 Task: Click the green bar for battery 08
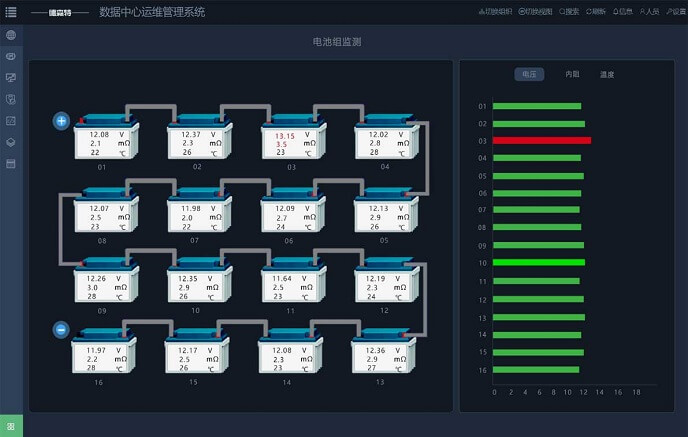[x=537, y=227]
